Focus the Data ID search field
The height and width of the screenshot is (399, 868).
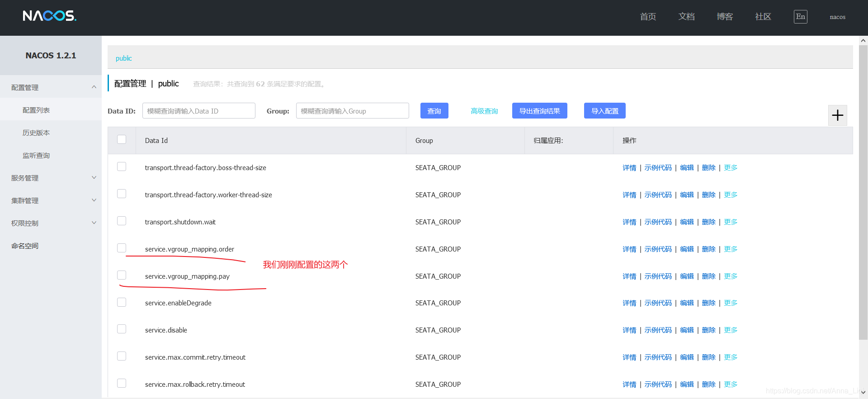coord(199,111)
